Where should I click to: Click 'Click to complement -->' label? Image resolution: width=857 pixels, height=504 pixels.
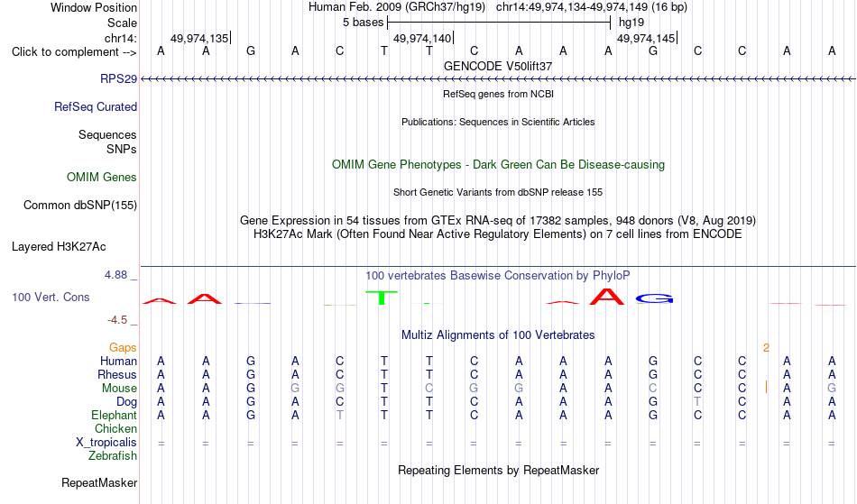[x=74, y=52]
